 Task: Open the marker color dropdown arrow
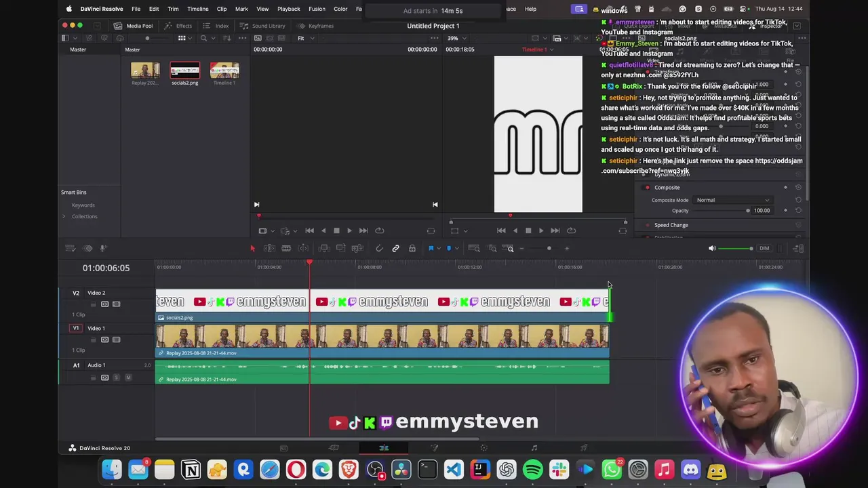point(456,249)
